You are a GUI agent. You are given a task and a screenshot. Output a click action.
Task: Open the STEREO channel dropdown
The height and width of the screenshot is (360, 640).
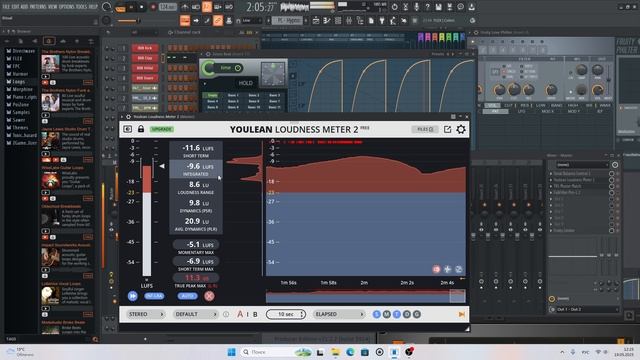pyautogui.click(x=146, y=314)
